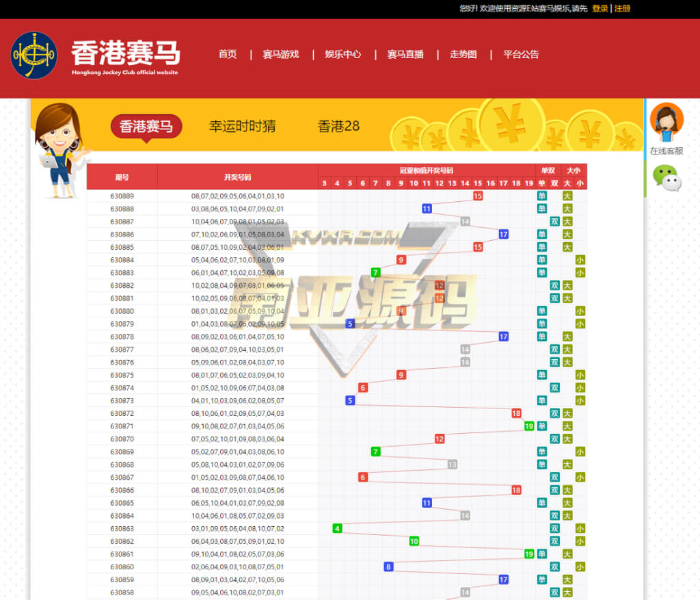
Task: Click red 15 marker in row 630889
Action: (478, 196)
